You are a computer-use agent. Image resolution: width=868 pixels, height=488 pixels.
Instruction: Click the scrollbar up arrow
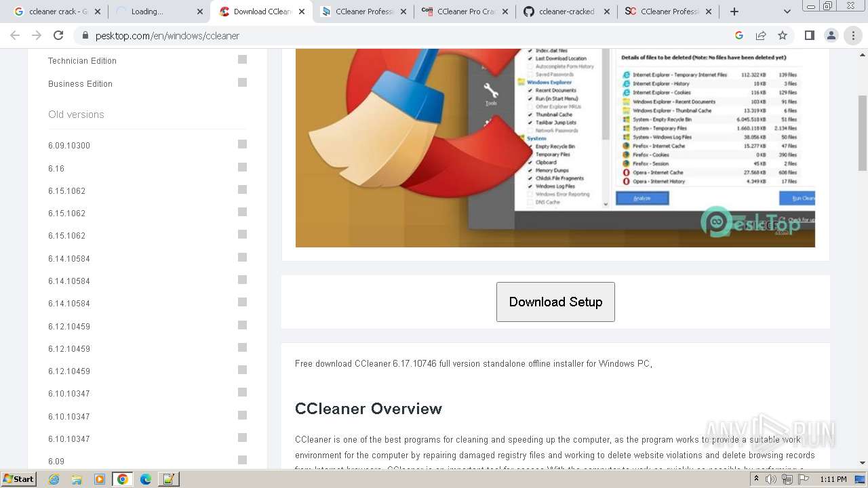click(x=863, y=54)
